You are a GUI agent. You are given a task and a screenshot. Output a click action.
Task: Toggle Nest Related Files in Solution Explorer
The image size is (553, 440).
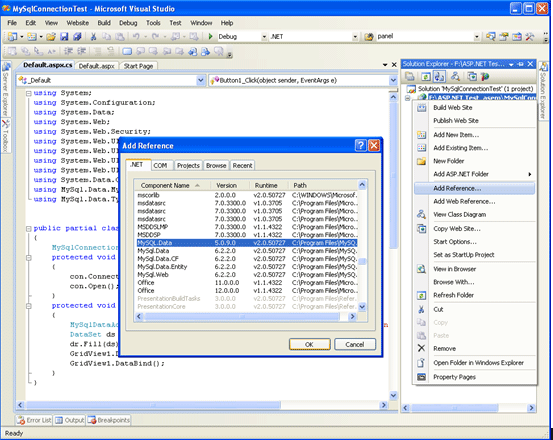(x=439, y=76)
